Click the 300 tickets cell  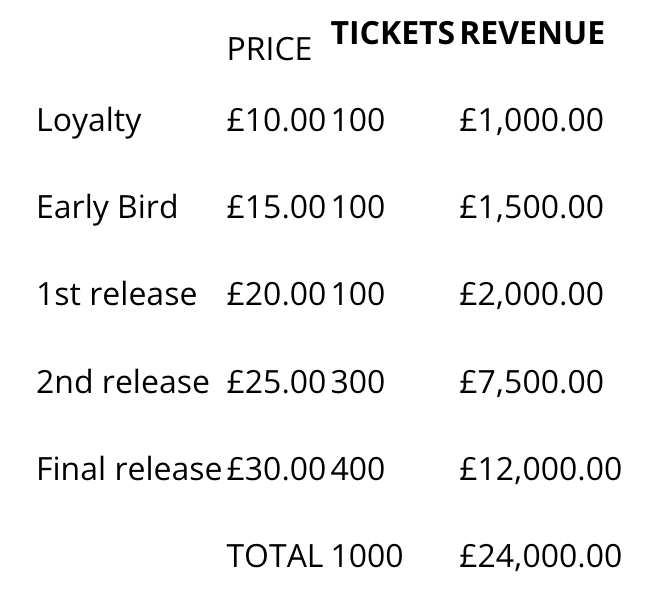[x=358, y=381]
